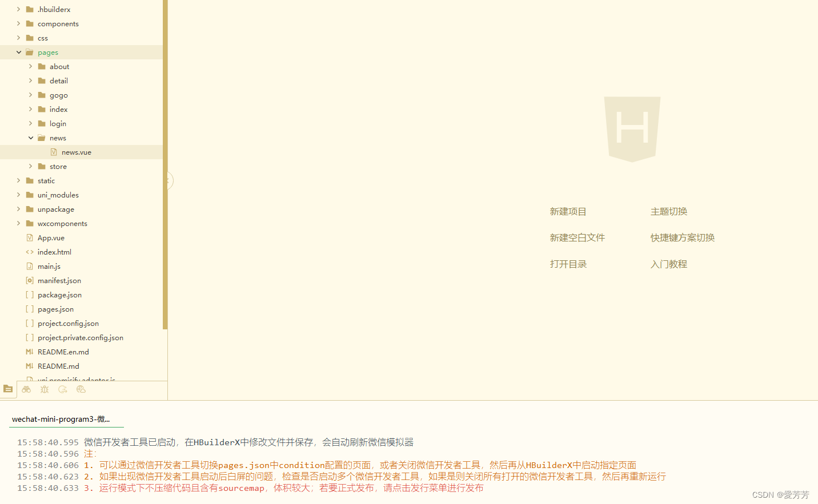
Task: Select the index folder label in pages
Action: [58, 109]
